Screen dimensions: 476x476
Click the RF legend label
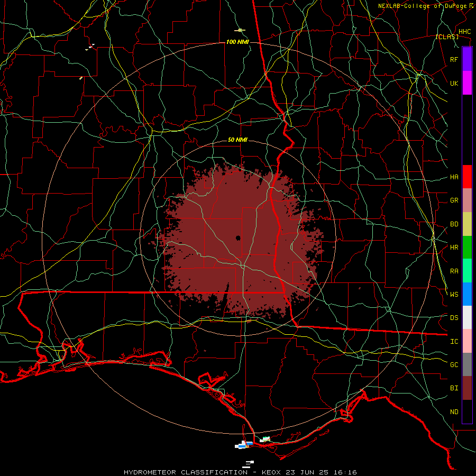[x=454, y=59]
